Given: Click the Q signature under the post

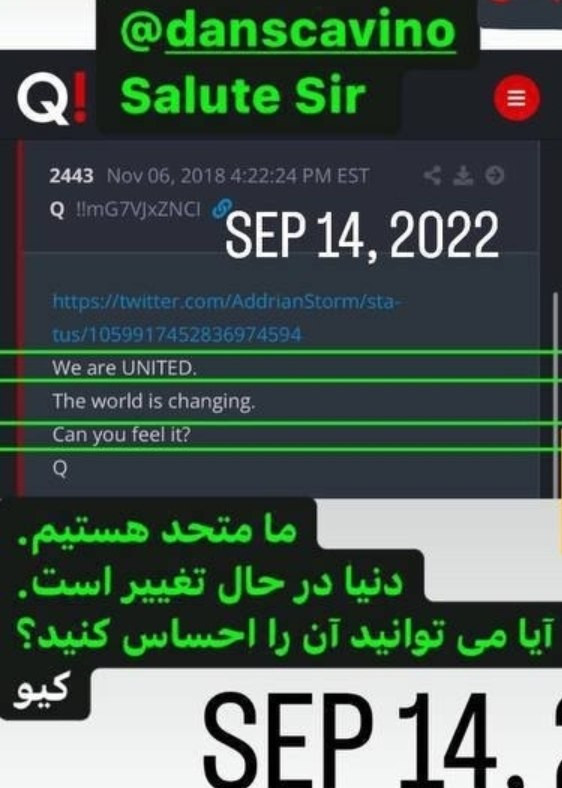Looking at the screenshot, I should [60, 469].
